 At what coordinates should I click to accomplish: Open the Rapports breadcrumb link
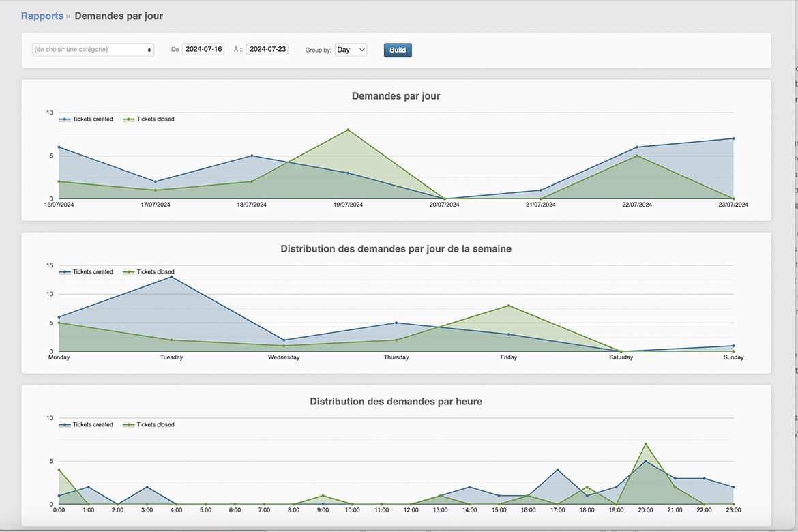tap(42, 16)
